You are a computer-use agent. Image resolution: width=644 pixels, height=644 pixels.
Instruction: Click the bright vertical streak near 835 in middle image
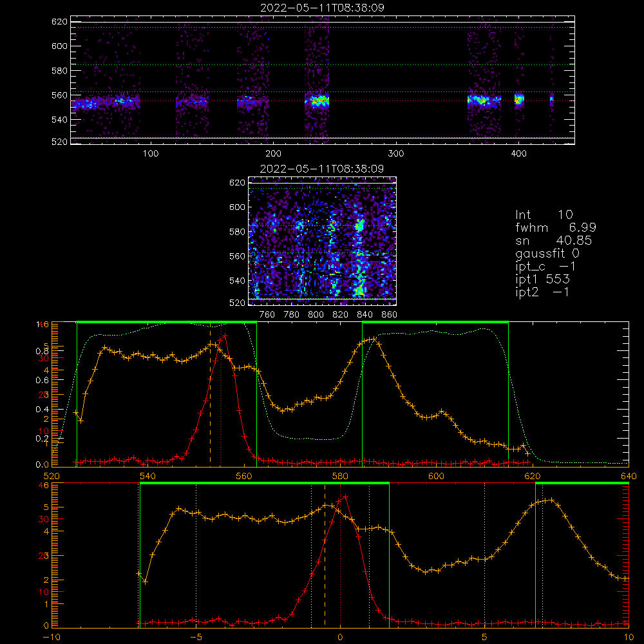(360, 257)
